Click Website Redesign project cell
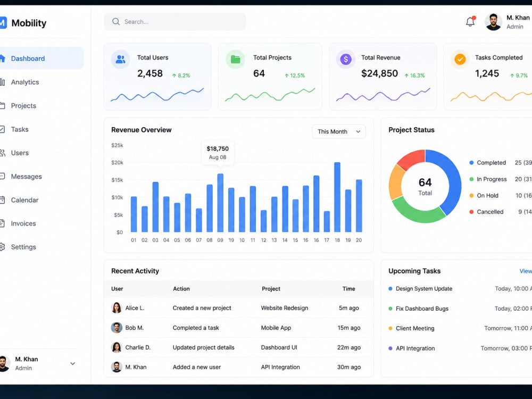Viewport: 532px width, 399px height. (284, 307)
